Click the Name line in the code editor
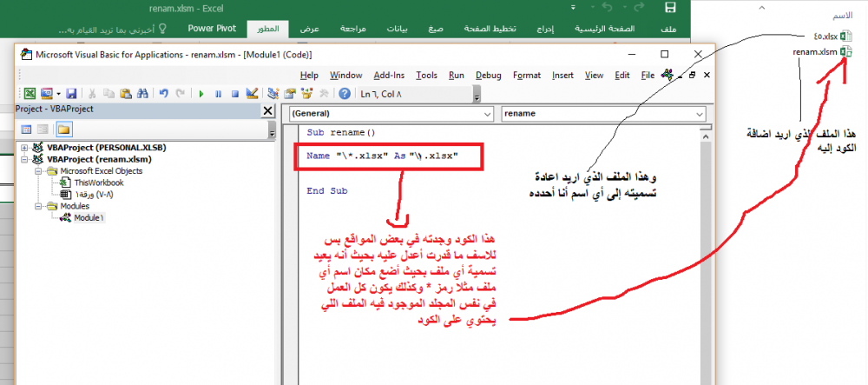 382,156
